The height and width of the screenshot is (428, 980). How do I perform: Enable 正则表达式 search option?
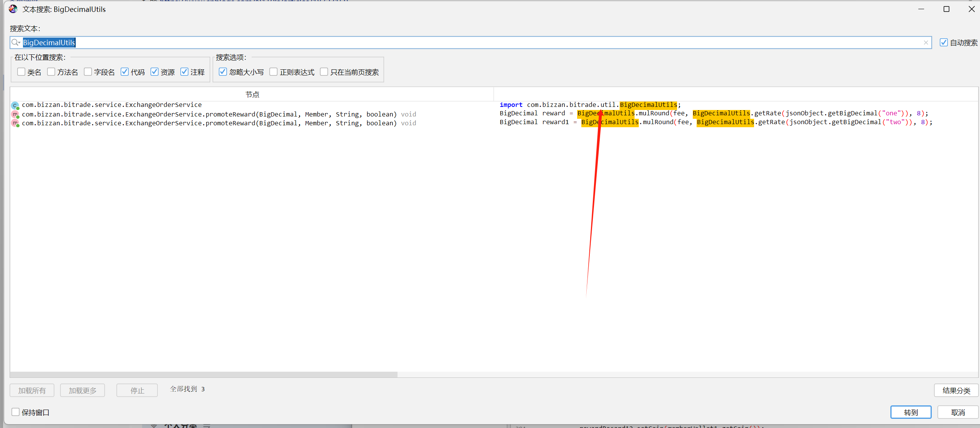coord(273,72)
